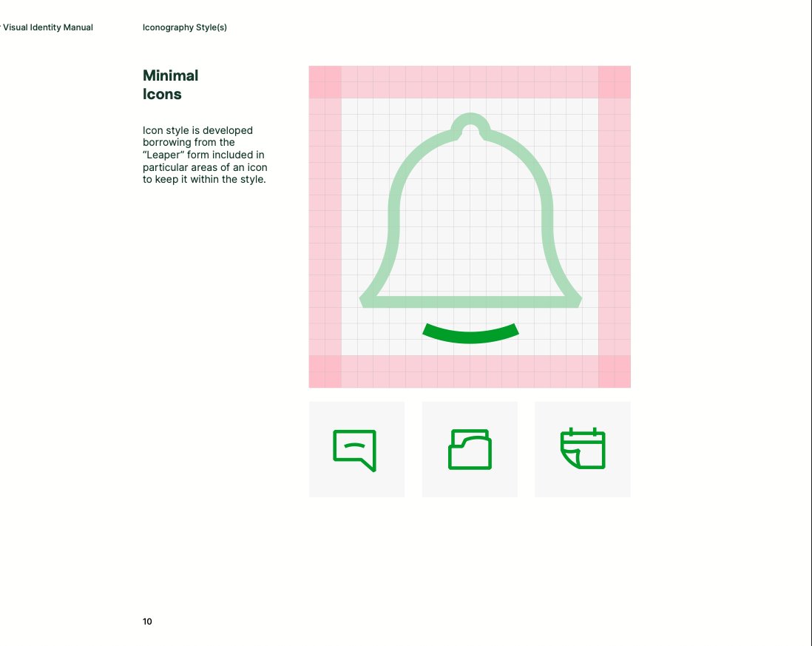Click the chat bubble icon
812x646 pixels.
tap(355, 450)
